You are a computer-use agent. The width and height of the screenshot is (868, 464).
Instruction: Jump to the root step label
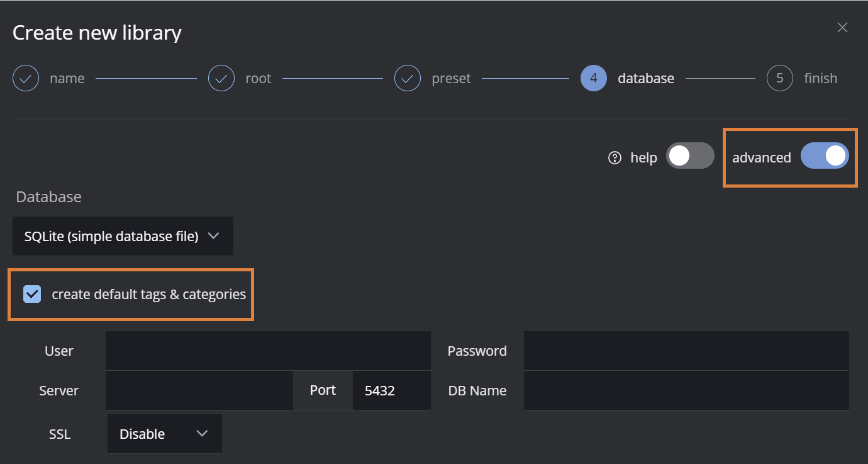tap(258, 79)
